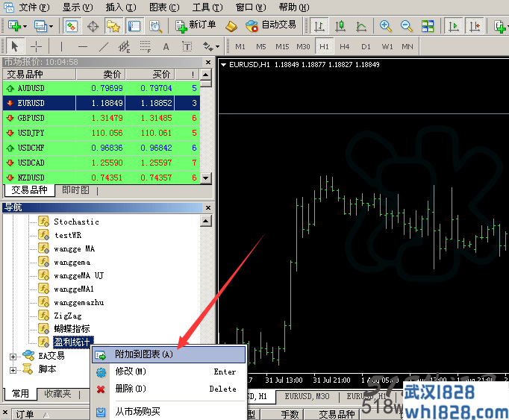This screenshot has height=420, width=509.
Task: Open the new chart dropdown arrow
Action: click(25, 26)
